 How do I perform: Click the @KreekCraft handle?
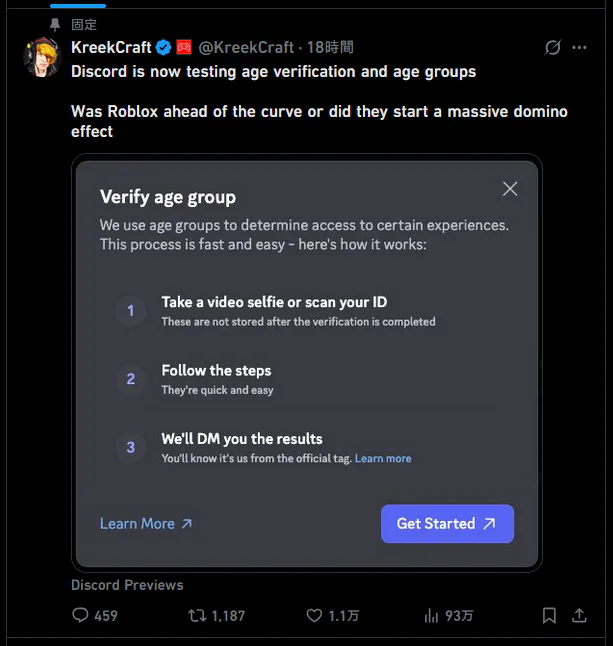point(246,47)
